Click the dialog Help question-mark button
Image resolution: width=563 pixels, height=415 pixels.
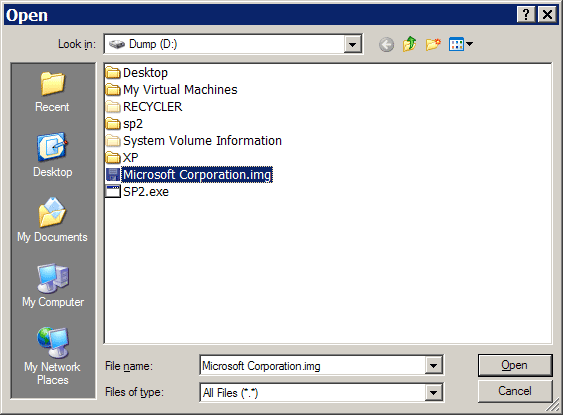[x=526, y=15]
